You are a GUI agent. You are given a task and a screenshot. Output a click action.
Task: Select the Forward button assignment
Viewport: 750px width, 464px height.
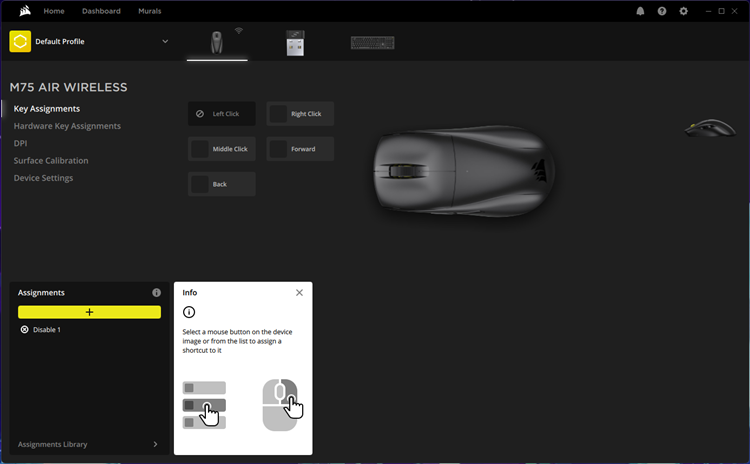pyautogui.click(x=300, y=149)
